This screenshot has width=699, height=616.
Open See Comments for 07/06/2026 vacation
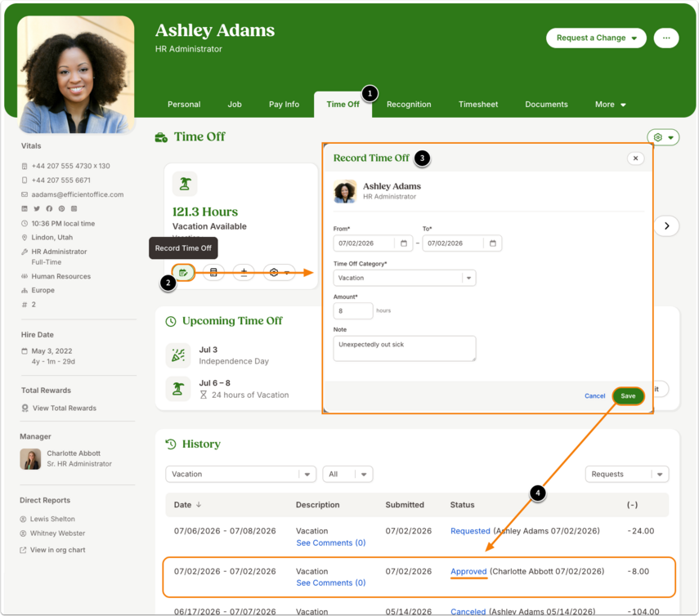pos(331,543)
